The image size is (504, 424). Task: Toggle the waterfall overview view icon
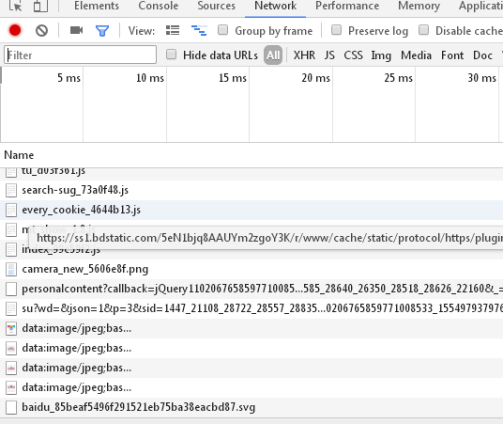click(x=199, y=31)
